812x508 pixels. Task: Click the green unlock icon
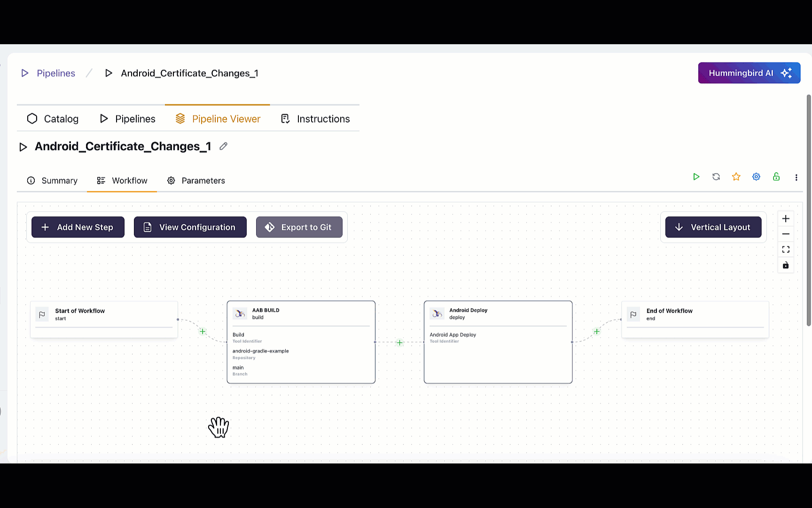tap(776, 177)
